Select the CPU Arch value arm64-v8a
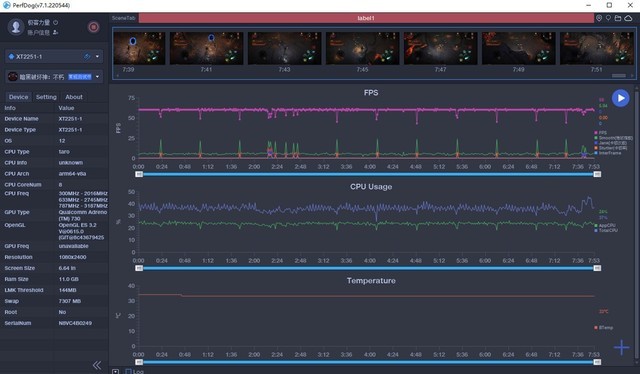 (x=72, y=174)
